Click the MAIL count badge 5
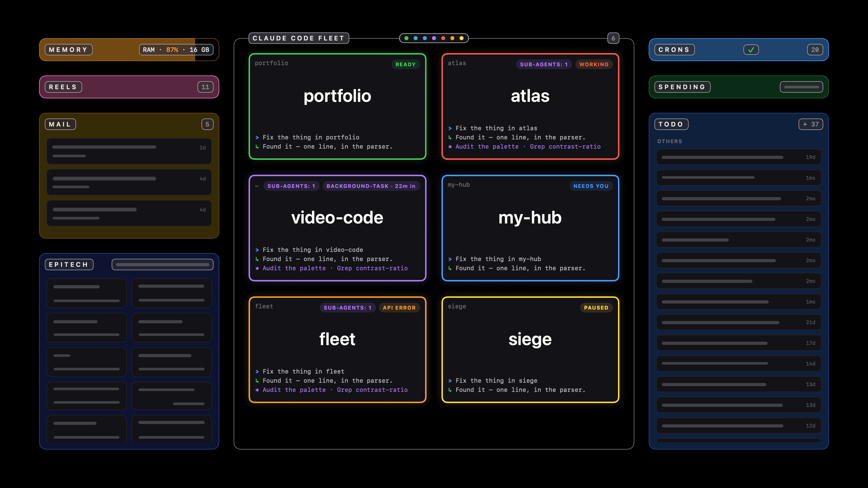Screen dimensions: 868x488 click(x=207, y=124)
